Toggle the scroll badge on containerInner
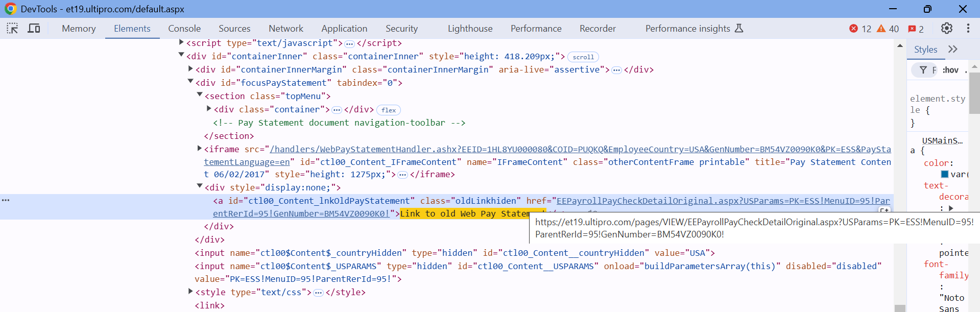Image resolution: width=980 pixels, height=312 pixels. click(x=583, y=57)
